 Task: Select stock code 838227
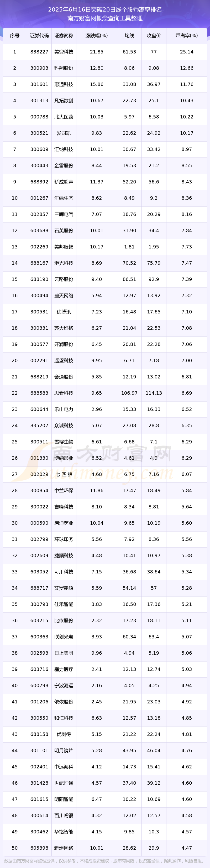coord(39,52)
